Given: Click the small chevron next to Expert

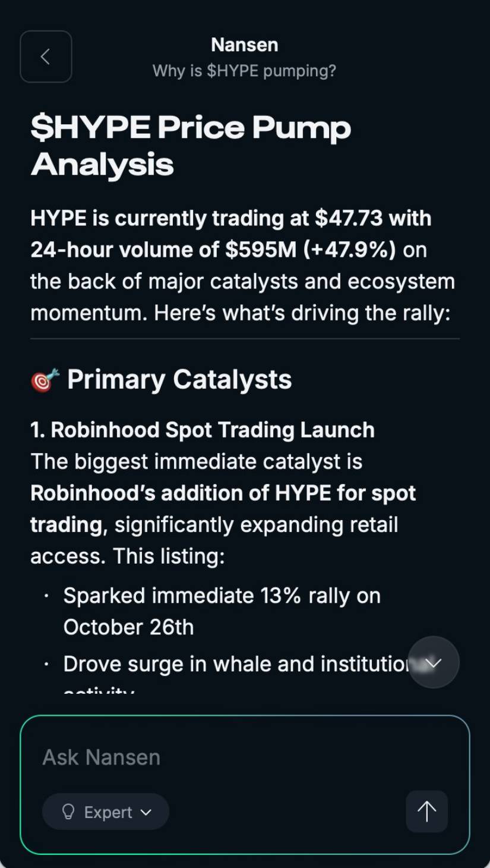Looking at the screenshot, I should [146, 812].
